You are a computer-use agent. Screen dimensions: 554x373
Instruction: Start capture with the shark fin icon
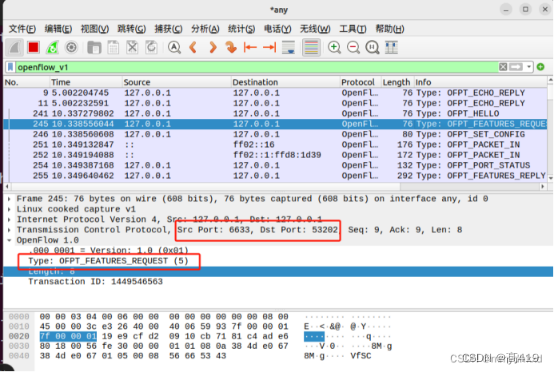click(14, 47)
